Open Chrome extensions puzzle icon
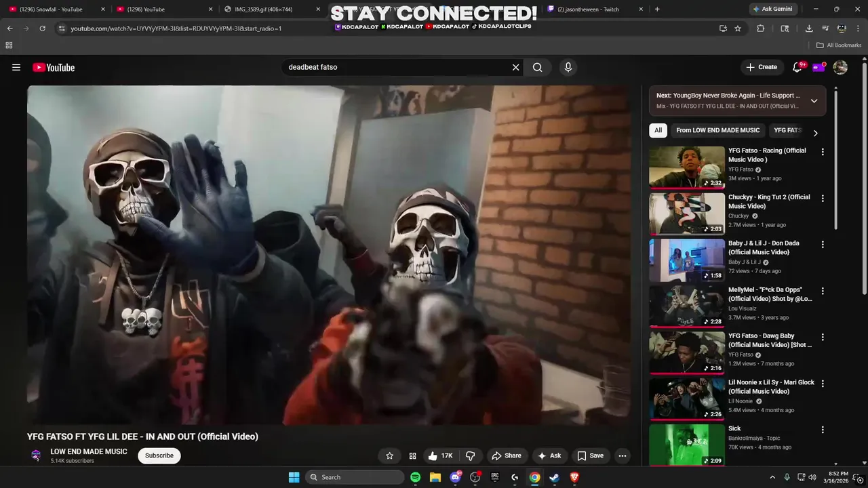This screenshot has width=868, height=488. (760, 28)
